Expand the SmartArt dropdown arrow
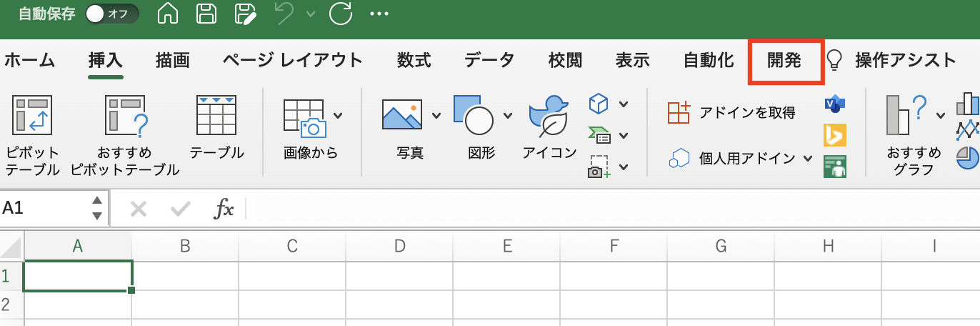Screen dimensions: 980x326 click(624, 136)
